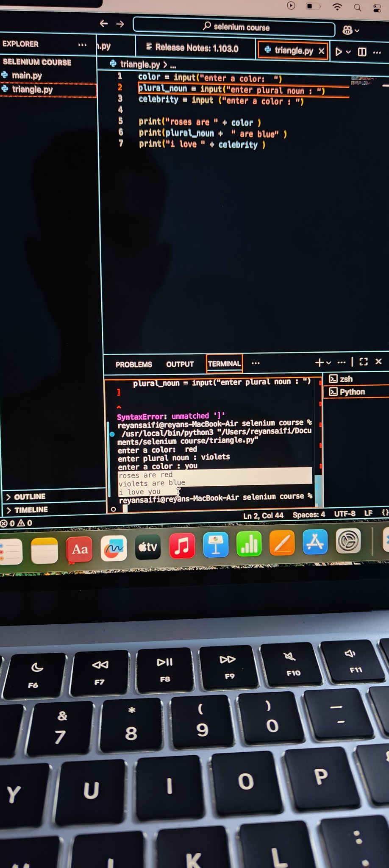Maximize the terminal panel size
Viewport: 389px width, 868px height.
[x=364, y=362]
